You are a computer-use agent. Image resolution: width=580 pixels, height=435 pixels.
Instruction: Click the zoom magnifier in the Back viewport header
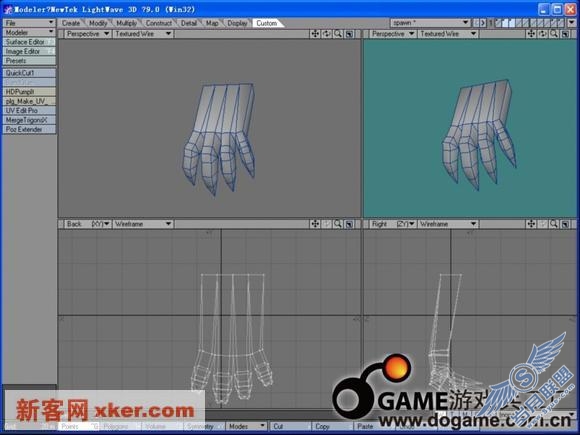click(338, 224)
